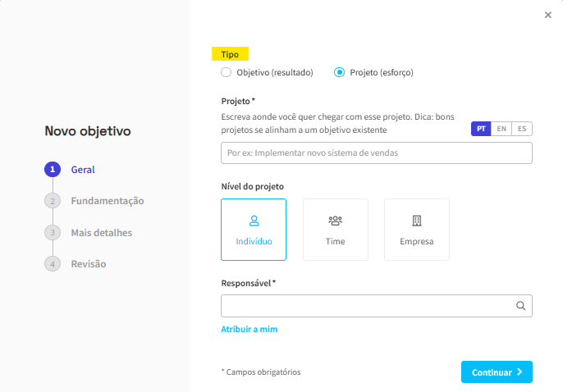
Task: Focus the Projeto name text field
Action: tap(376, 153)
